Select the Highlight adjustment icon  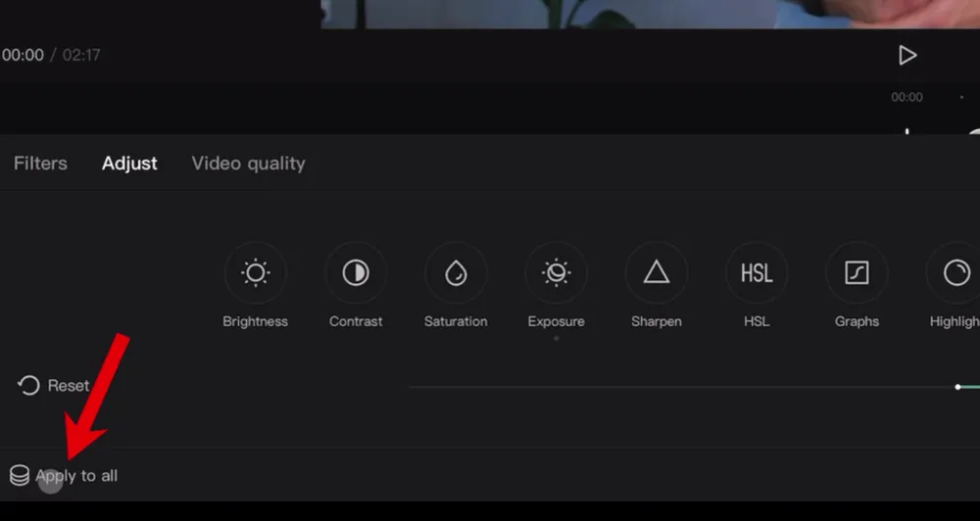pos(955,273)
